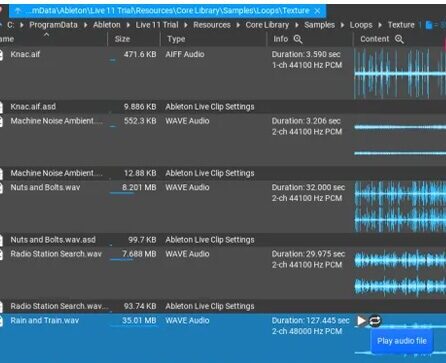Screen dimensions: 446x363
Task: Click file icon of Nuts and Bolts.wav
Action: coord(1,188)
